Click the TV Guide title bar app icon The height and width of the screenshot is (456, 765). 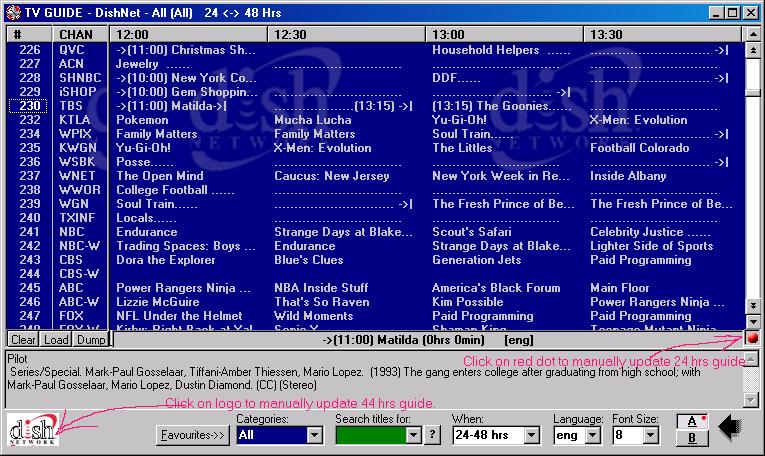14,12
